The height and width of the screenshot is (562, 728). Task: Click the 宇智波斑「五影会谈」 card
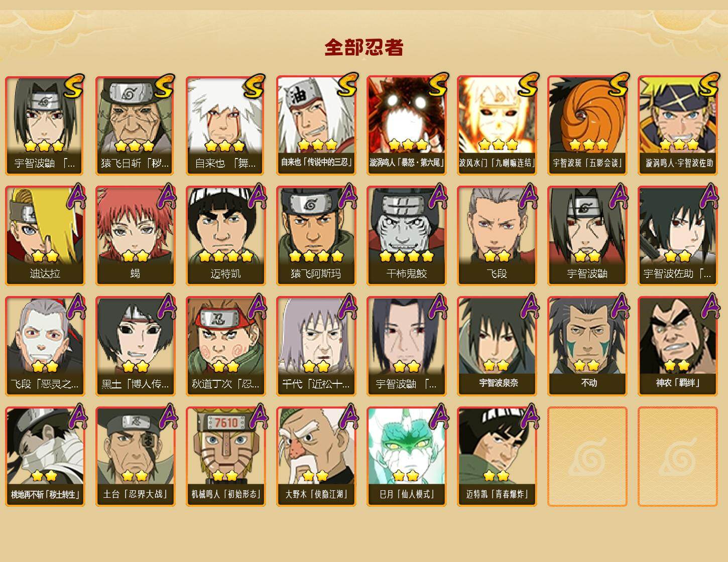(587, 125)
